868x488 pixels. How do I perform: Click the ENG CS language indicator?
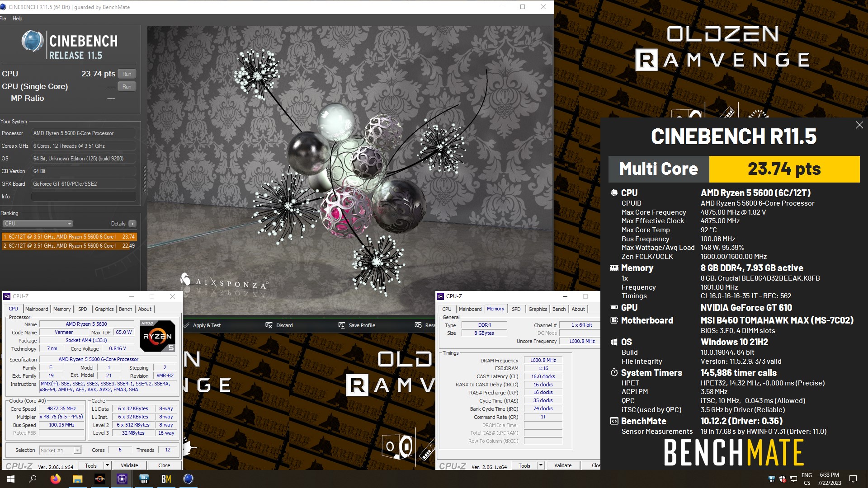807,479
